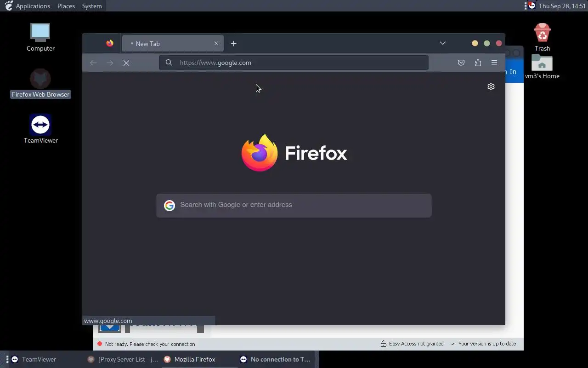Click the GNOME foot logo in panel
588x368 pixels.
pyautogui.click(x=8, y=6)
